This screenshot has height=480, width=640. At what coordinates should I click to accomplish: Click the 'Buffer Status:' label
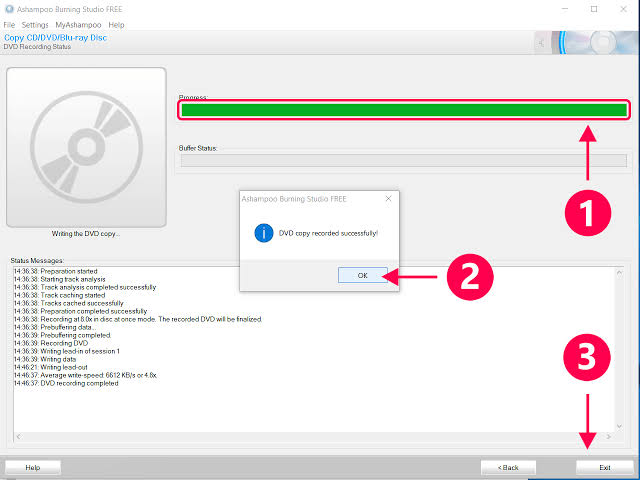pos(198,148)
